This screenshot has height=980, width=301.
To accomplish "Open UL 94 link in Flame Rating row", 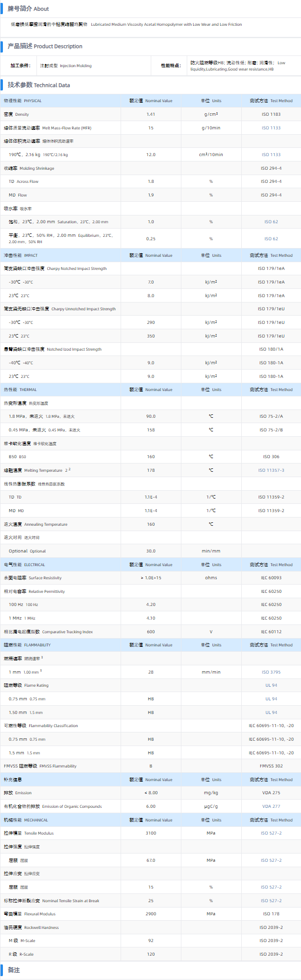I will pos(271,685).
